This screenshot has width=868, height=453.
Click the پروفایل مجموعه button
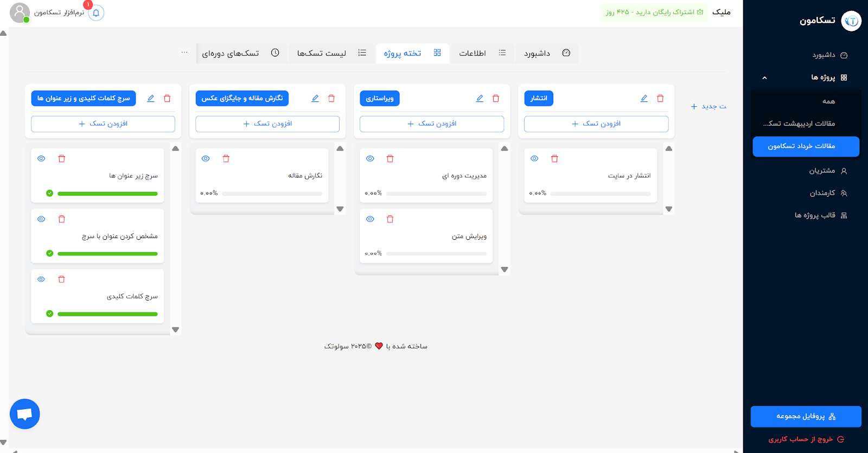click(806, 416)
